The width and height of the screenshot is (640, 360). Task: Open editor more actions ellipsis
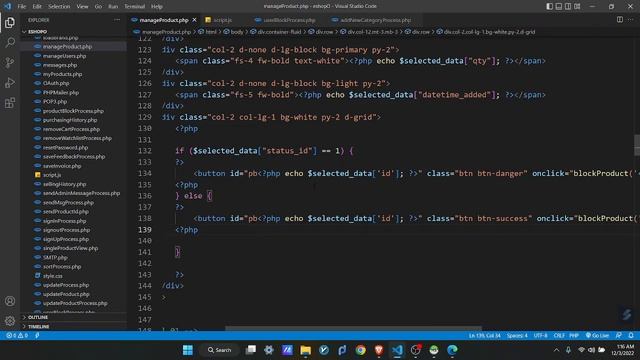tap(631, 20)
